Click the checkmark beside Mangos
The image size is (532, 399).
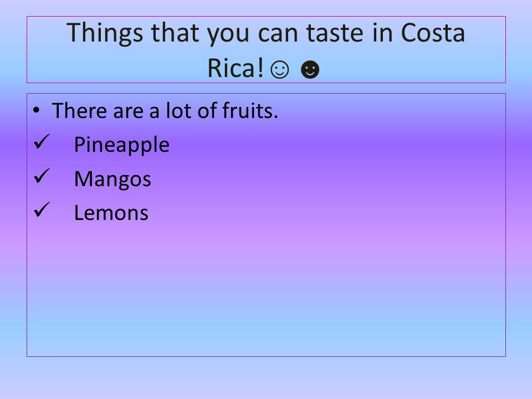point(42,176)
